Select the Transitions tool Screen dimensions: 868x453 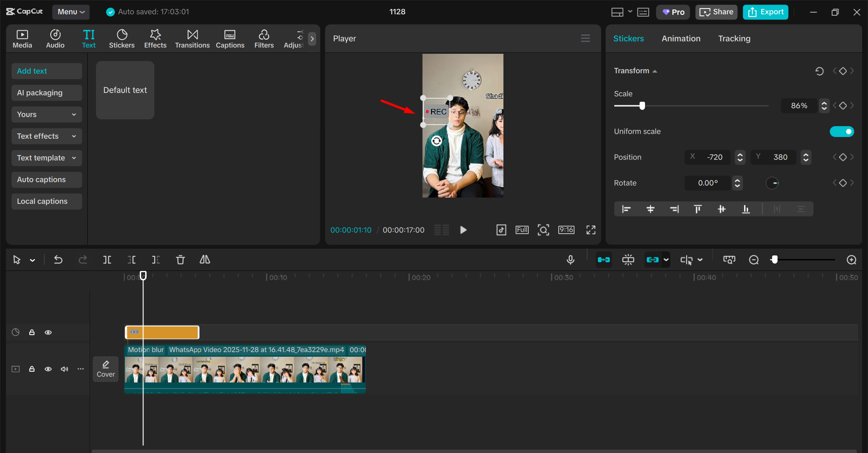(192, 38)
